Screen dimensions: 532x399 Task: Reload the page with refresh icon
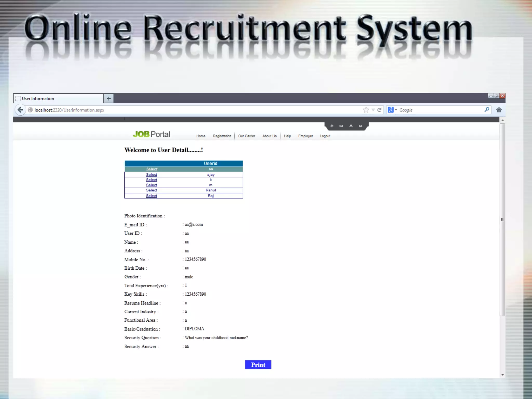point(379,110)
